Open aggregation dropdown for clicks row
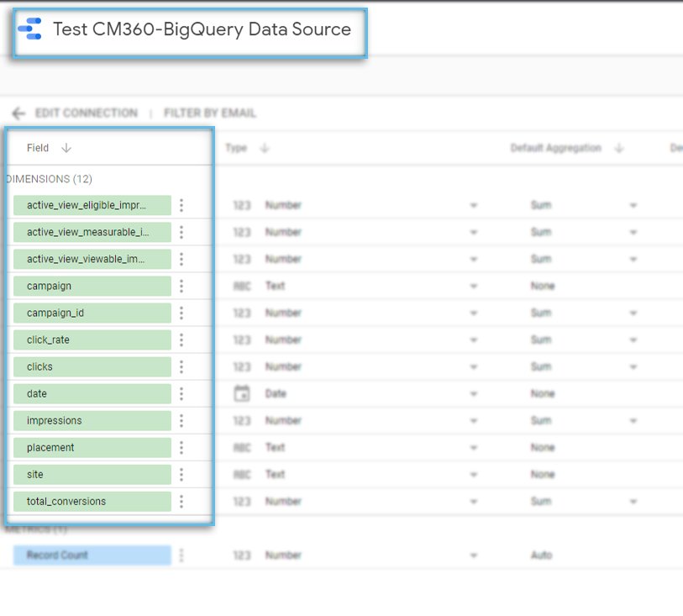 coord(633,366)
